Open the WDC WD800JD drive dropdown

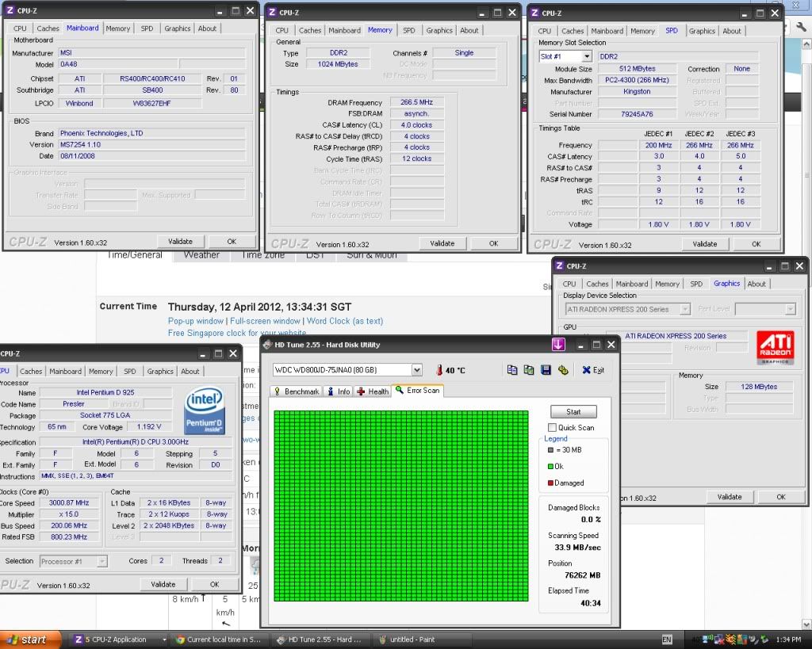tap(417, 370)
